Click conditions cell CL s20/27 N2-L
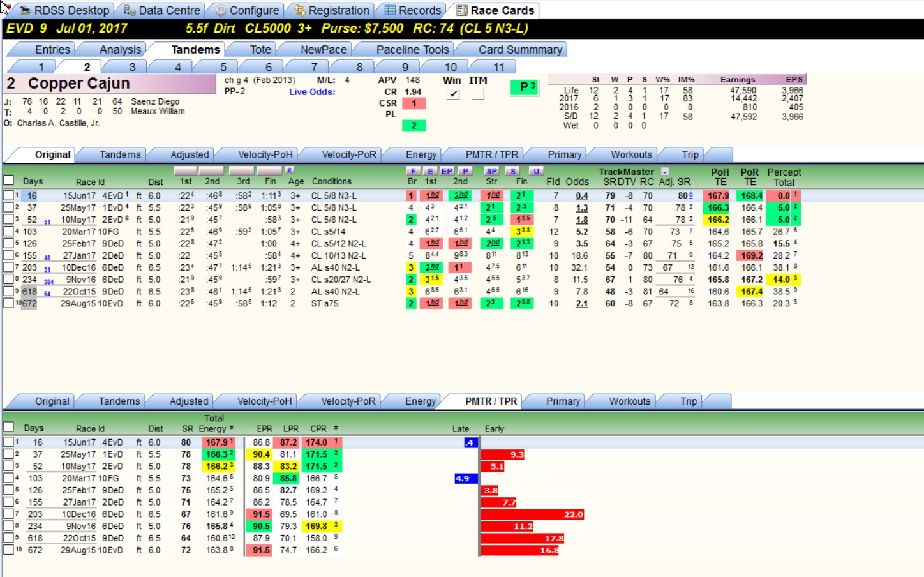The image size is (924, 577). pyautogui.click(x=341, y=280)
